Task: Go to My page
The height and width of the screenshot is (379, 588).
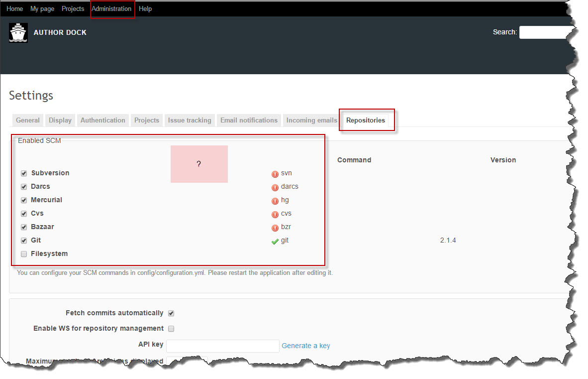Action: pos(42,8)
